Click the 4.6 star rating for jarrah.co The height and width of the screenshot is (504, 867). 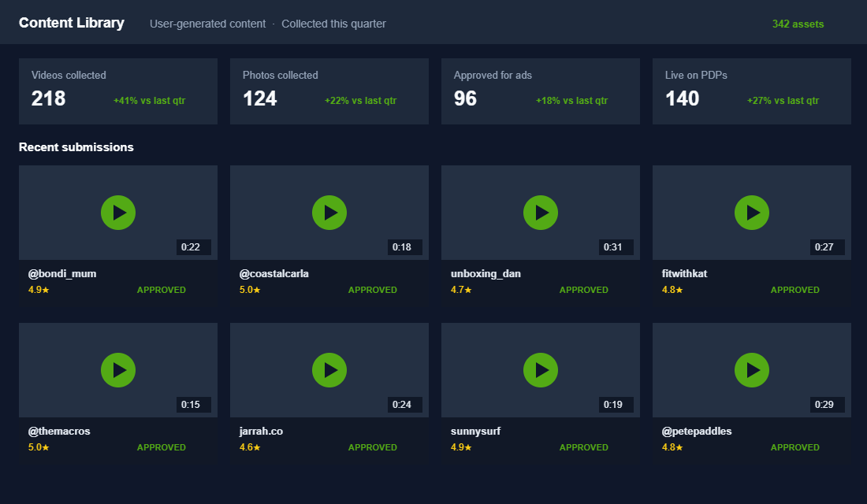point(250,447)
